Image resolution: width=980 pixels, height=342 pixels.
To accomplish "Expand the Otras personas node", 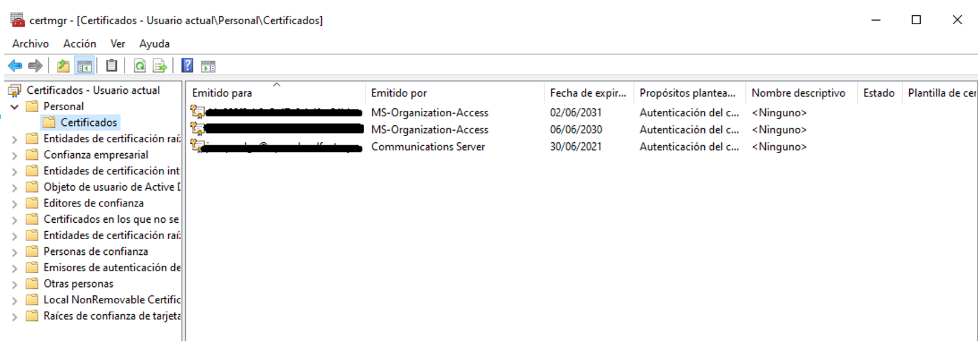I will pos(15,284).
